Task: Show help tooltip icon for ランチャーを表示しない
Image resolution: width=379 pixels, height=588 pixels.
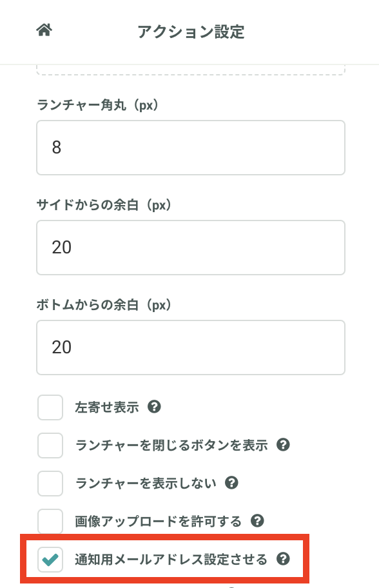Action: click(x=231, y=483)
